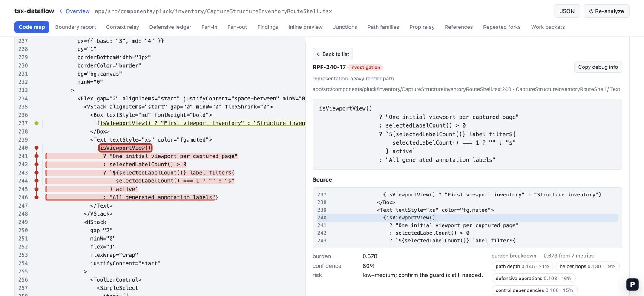This screenshot has height=296, width=644.
Task: Open the Inline preview tab
Action: click(x=305, y=27)
